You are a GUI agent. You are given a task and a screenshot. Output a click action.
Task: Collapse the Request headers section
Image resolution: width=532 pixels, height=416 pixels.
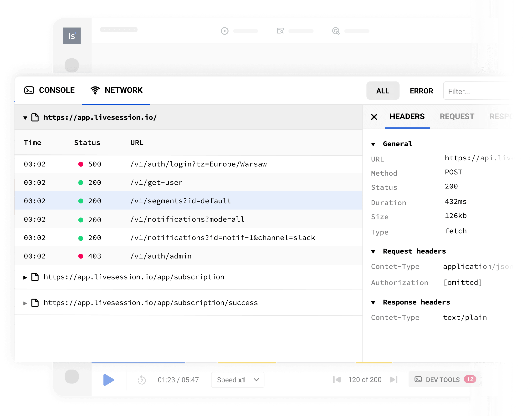pos(373,252)
